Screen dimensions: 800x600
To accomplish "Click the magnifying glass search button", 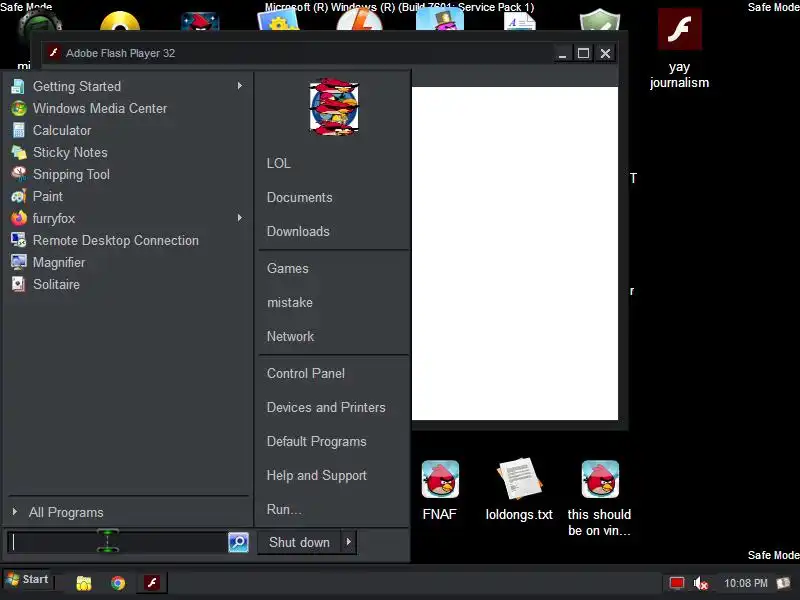I will [238, 542].
